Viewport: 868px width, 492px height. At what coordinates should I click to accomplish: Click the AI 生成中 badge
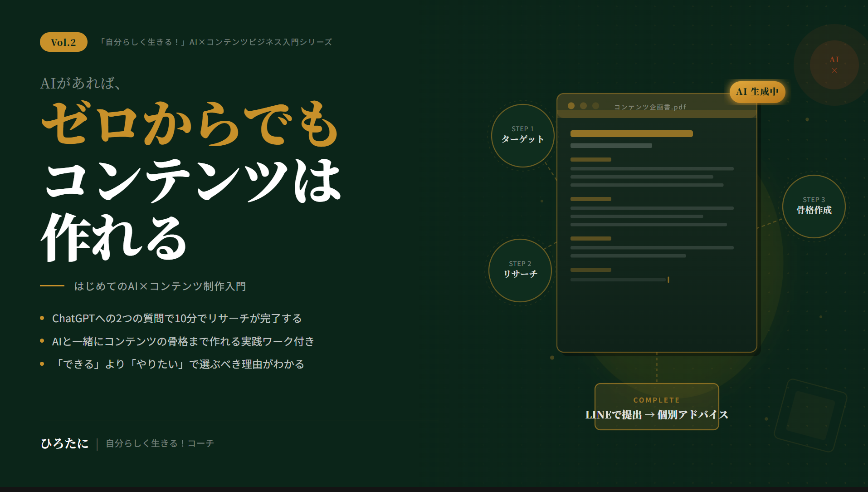coord(757,92)
